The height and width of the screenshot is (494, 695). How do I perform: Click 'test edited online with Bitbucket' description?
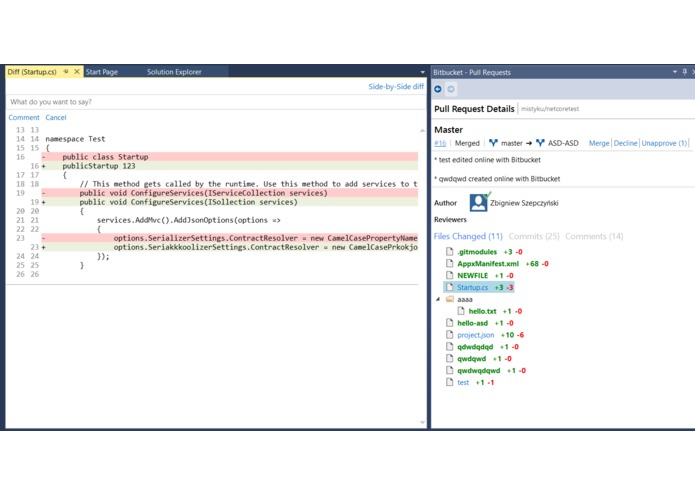point(488,160)
